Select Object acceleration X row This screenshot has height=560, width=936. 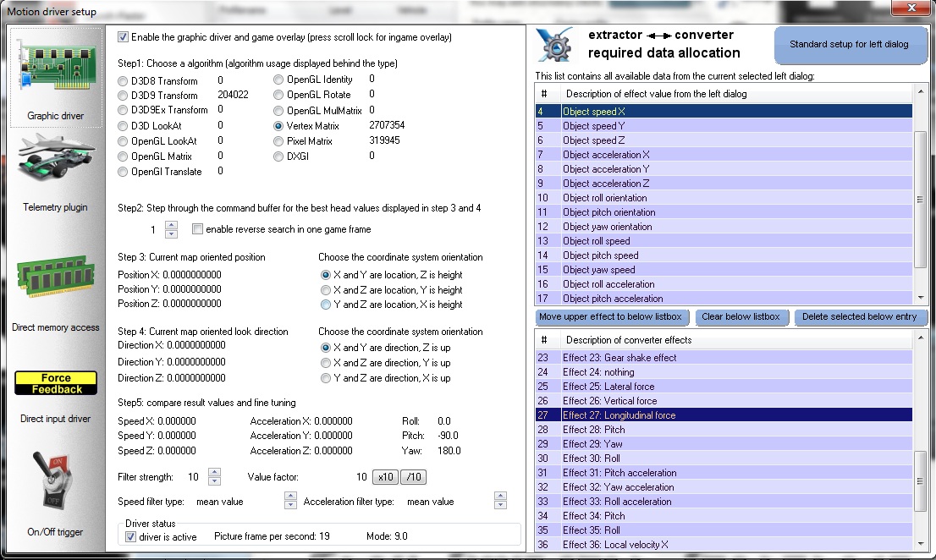724,155
